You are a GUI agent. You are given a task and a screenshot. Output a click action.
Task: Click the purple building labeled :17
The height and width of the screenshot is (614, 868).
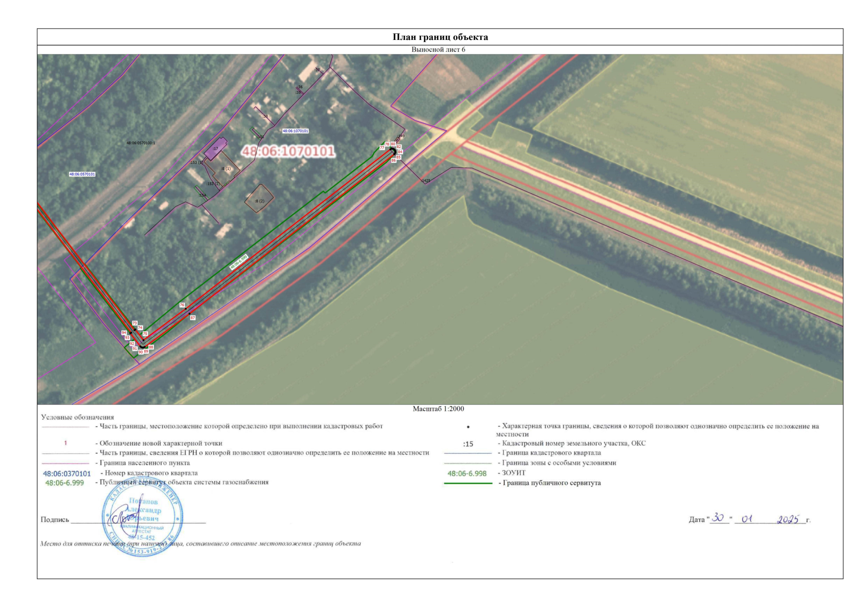click(215, 149)
